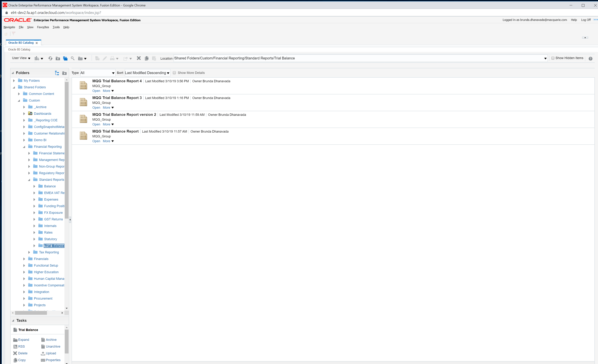This screenshot has height=364, width=598.
Task: Go up one folder level icon
Action: [x=58, y=58]
